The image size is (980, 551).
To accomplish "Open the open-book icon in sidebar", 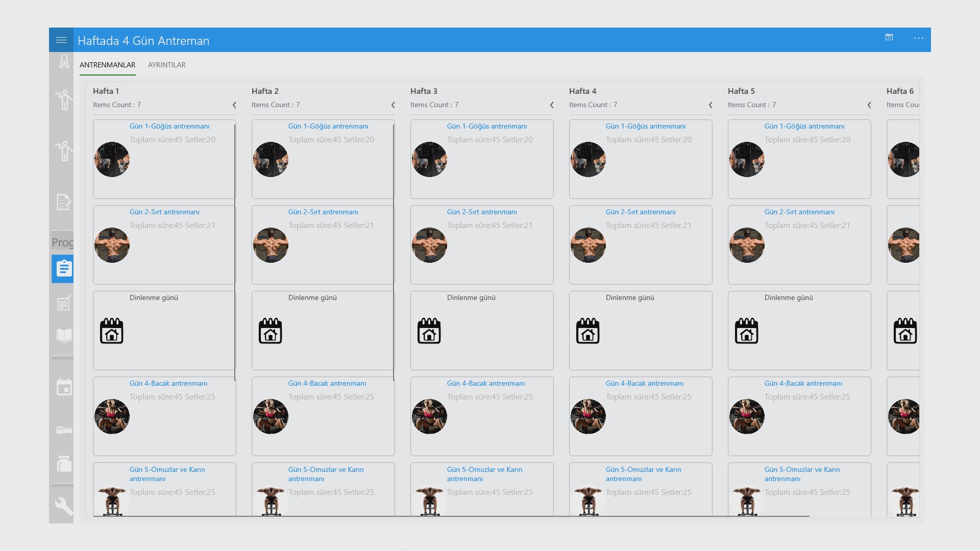I will click(x=64, y=336).
